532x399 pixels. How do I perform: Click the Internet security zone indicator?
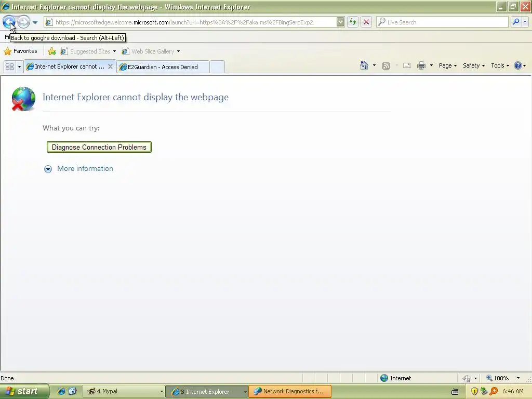395,378
